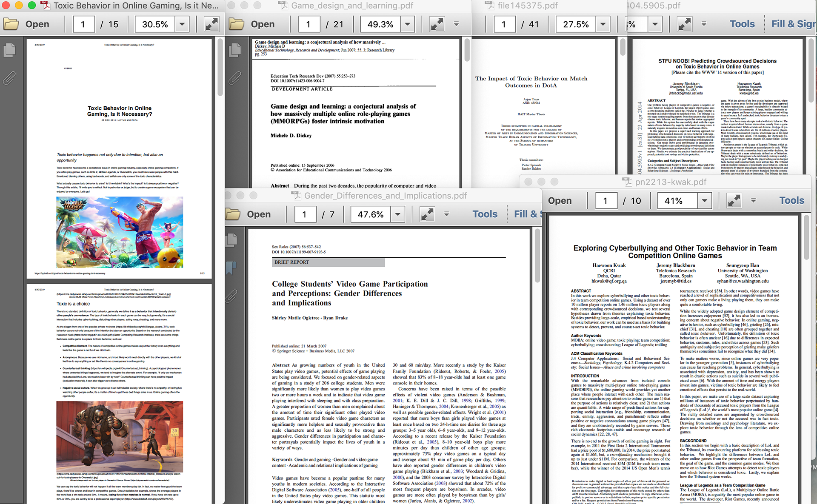817x504 pixels.
Task: Show page thumbnails panel in Toxic Behavior window
Action: (9, 51)
